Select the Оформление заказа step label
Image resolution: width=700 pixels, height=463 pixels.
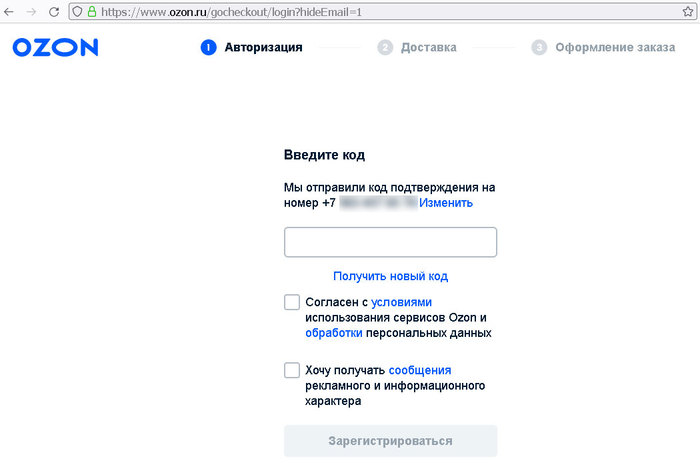[x=615, y=47]
